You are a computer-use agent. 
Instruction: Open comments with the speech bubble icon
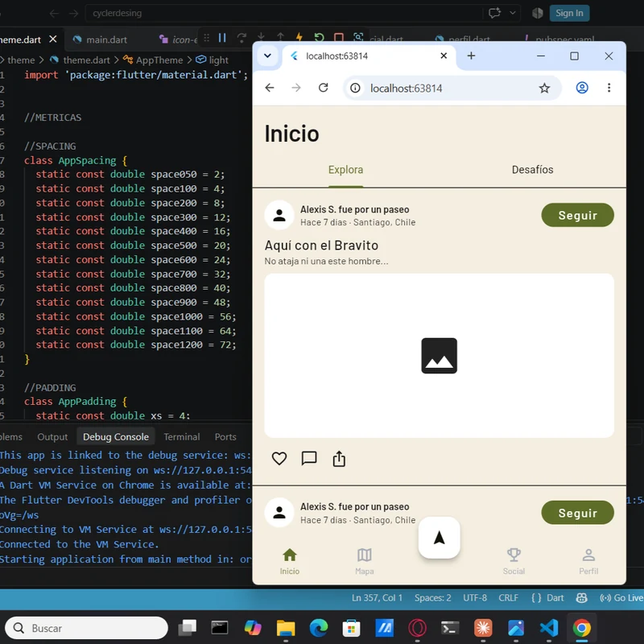309,458
